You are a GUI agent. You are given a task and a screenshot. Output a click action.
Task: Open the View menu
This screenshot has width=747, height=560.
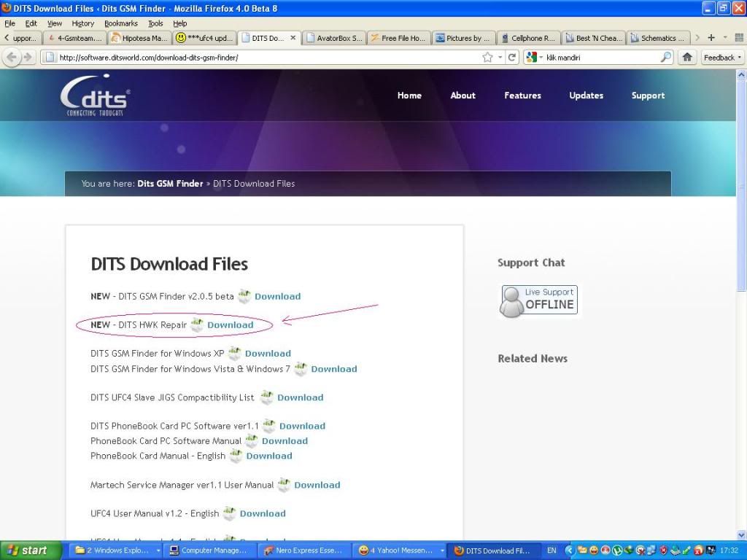(x=54, y=23)
